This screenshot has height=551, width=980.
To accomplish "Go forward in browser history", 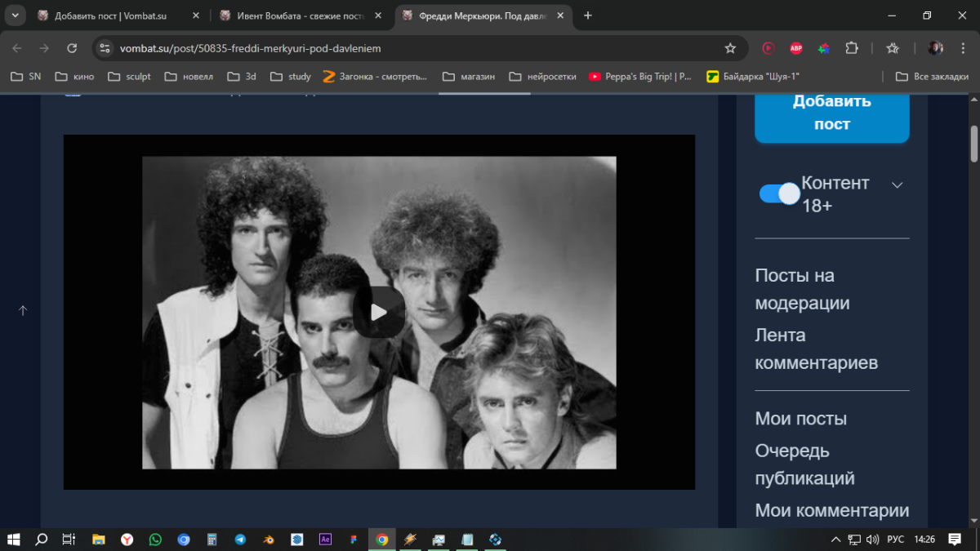I will pos(44,48).
